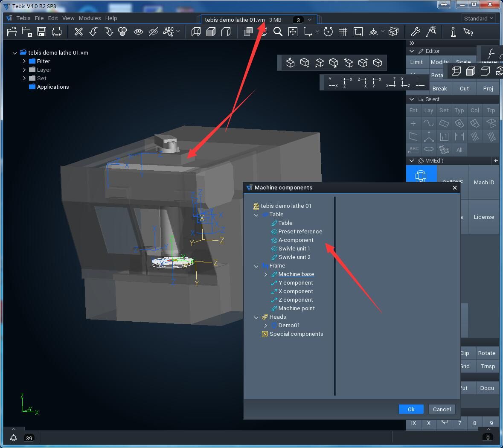
Task: Toggle the show (eye) icon
Action: tap(138, 32)
